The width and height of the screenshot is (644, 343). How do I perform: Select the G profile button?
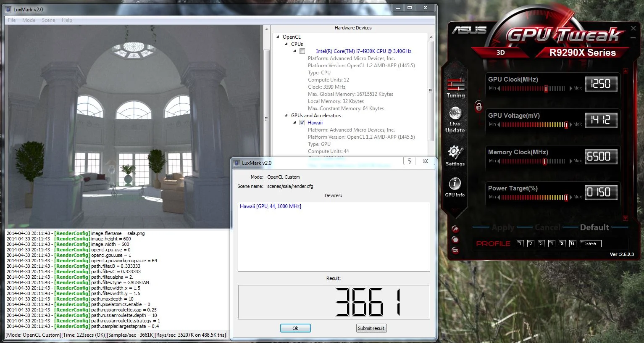coord(573,243)
